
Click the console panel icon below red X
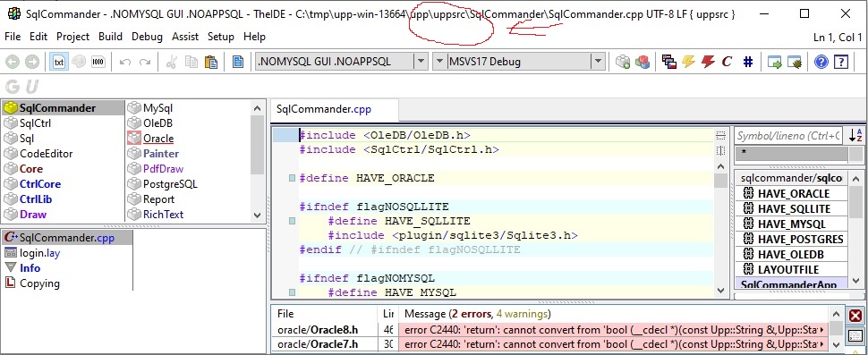855,336
